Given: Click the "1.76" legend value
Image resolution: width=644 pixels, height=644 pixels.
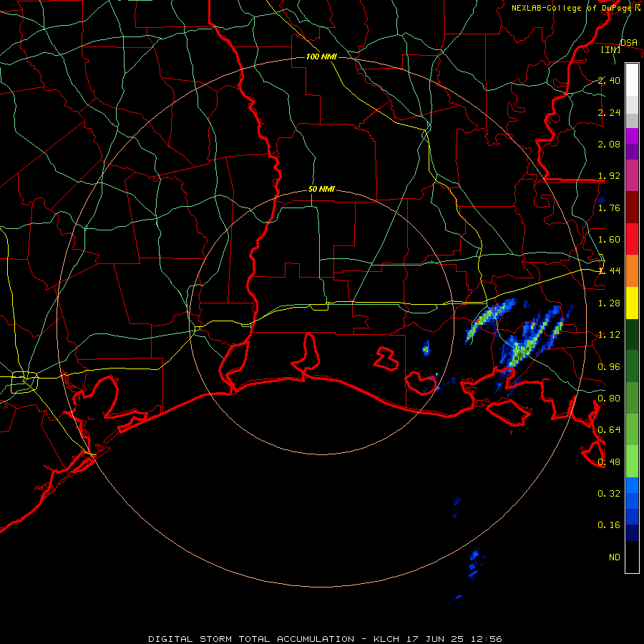Looking at the screenshot, I should coord(609,208).
